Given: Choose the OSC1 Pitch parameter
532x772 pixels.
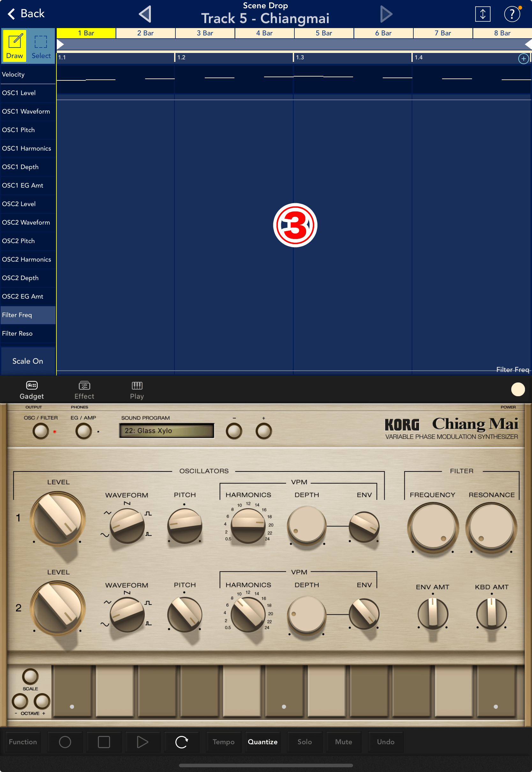Looking at the screenshot, I should 28,130.
